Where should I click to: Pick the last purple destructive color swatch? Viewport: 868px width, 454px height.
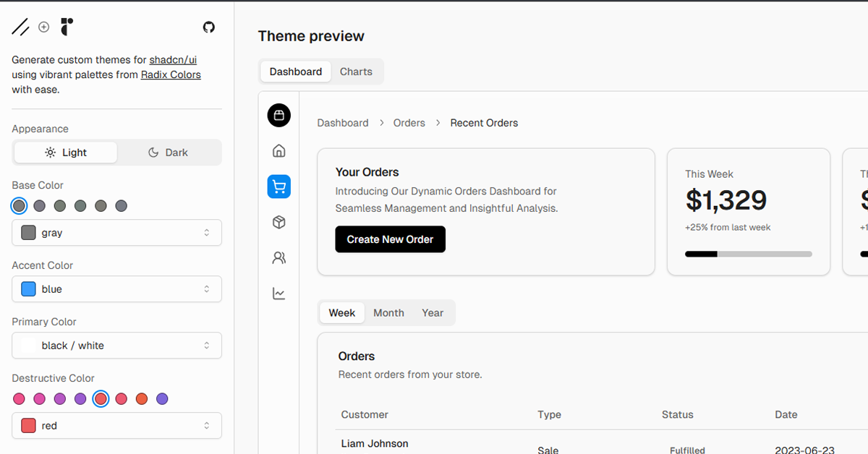pos(162,399)
